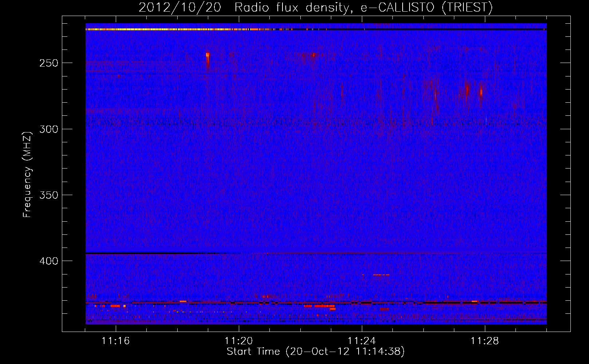Click the 400 frequency tick label

click(x=49, y=261)
